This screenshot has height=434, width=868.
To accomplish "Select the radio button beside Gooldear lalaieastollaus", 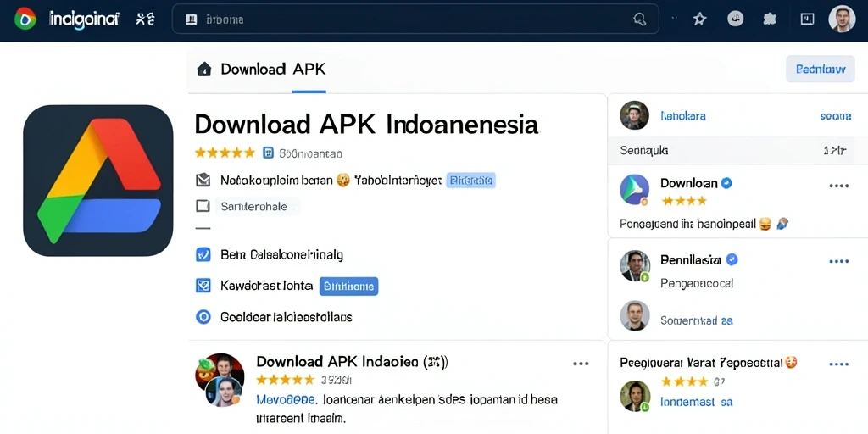I will (x=203, y=317).
